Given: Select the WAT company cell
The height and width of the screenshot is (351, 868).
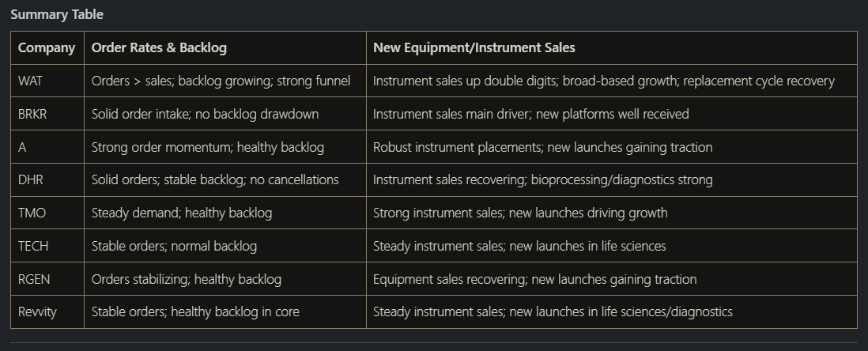Looking at the screenshot, I should click(47, 81).
